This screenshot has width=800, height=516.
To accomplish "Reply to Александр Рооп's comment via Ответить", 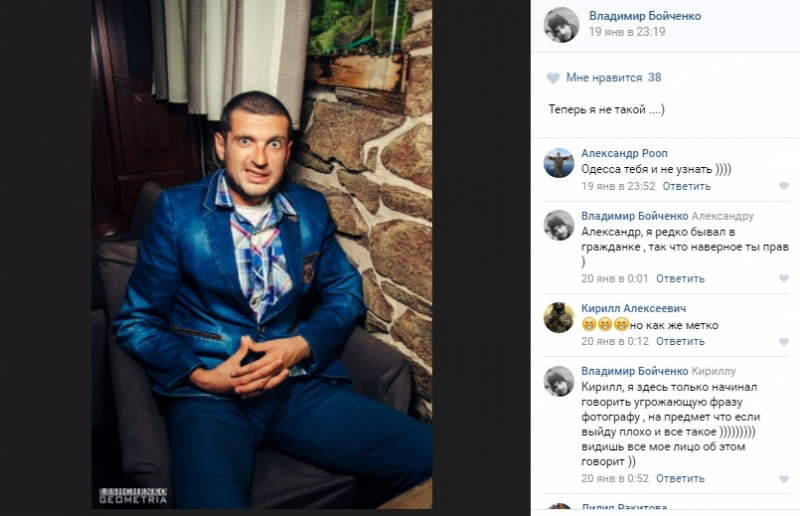I will (686, 186).
